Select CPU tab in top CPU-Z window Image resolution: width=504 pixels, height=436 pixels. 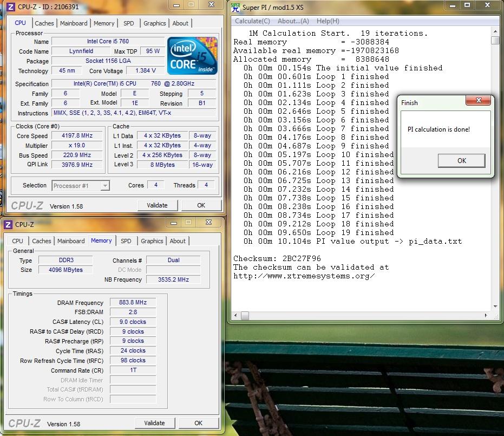[x=20, y=23]
